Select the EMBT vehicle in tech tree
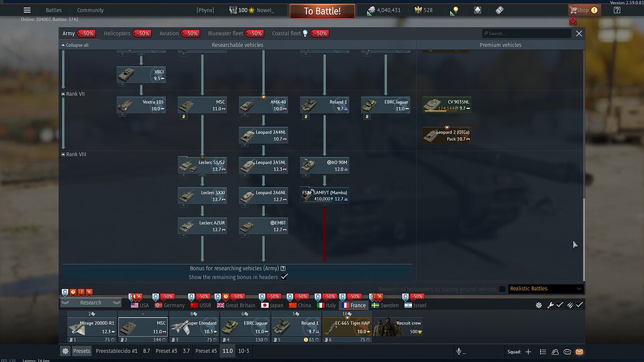Viewport: 644px width, 362px height. 263,226
